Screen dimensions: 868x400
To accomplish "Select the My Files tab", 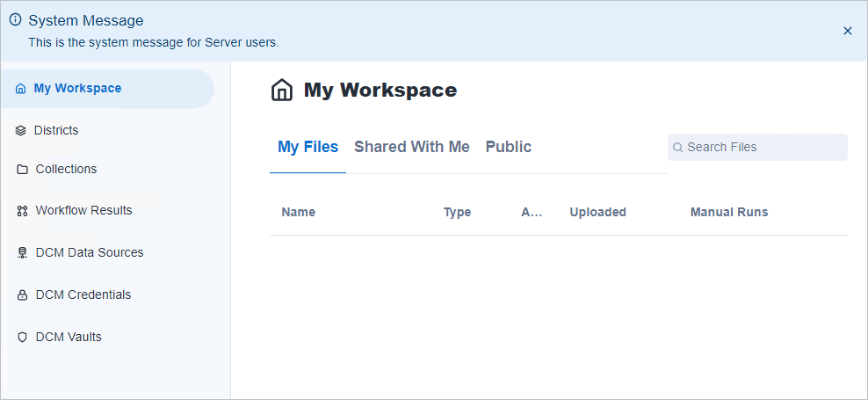I will pyautogui.click(x=307, y=148).
